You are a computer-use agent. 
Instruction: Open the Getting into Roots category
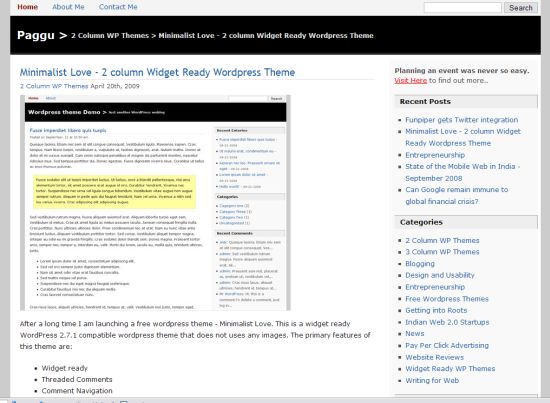click(x=436, y=310)
